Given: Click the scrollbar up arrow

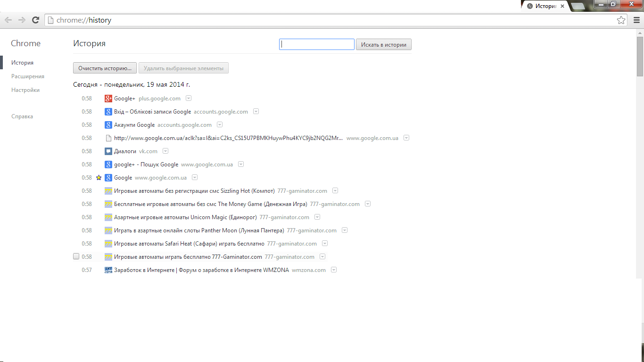Looking at the screenshot, I should point(640,32).
